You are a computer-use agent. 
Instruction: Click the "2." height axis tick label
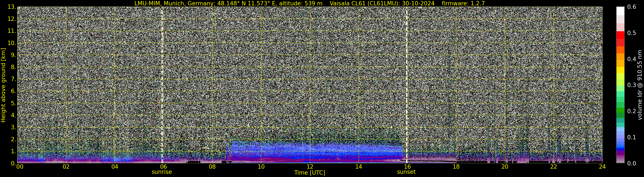(13, 139)
